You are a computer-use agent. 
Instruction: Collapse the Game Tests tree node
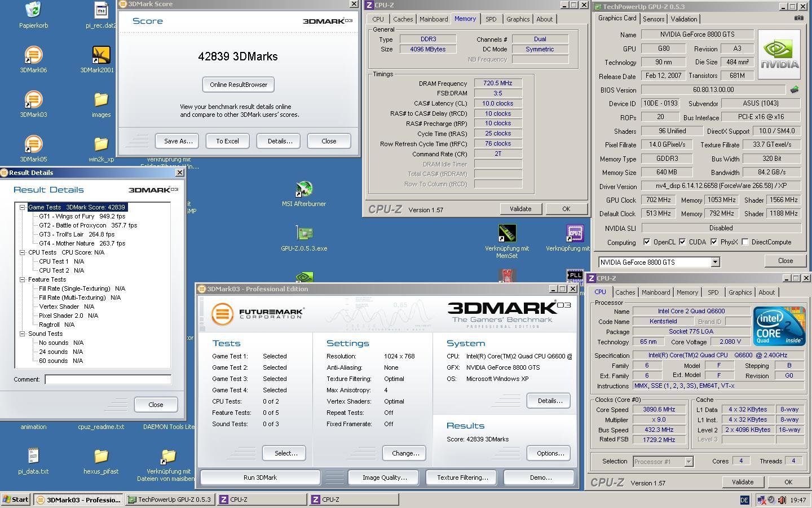point(23,207)
